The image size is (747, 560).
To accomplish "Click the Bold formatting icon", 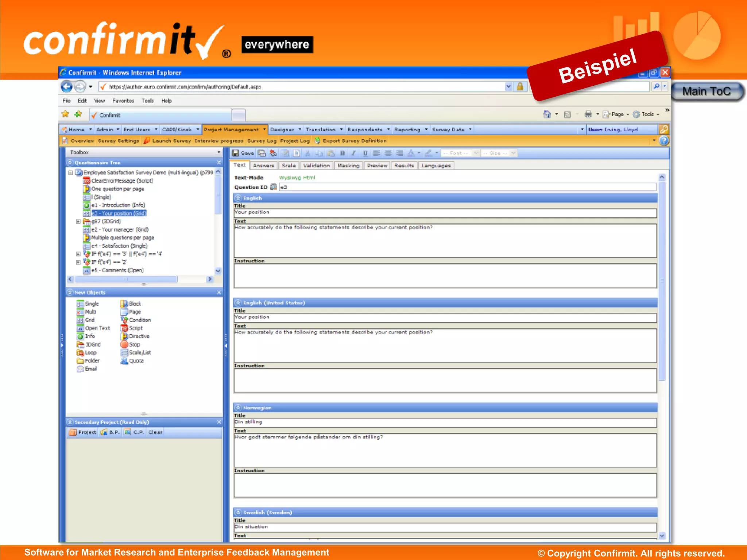I will click(342, 153).
